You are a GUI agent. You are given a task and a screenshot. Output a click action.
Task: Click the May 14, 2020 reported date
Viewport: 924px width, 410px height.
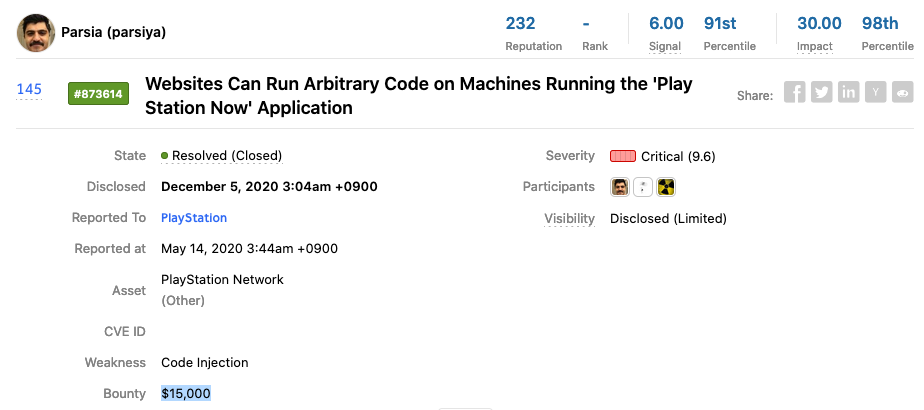coord(249,249)
